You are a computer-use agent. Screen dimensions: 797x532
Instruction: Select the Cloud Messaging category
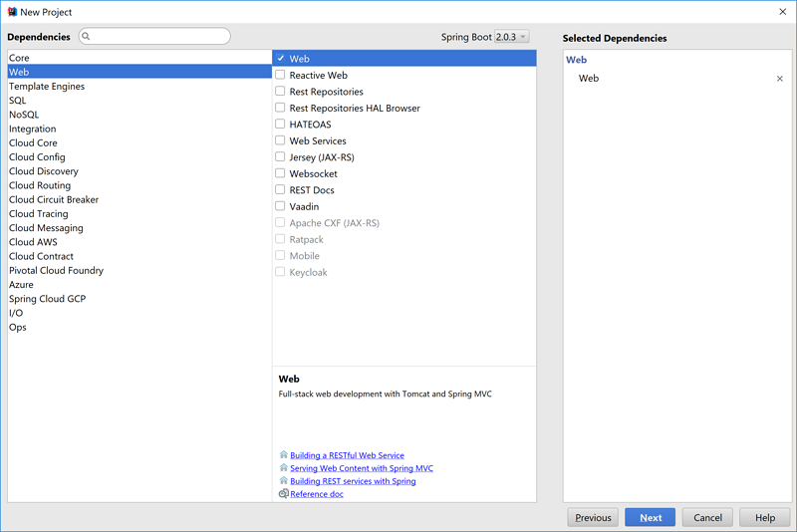[139, 228]
